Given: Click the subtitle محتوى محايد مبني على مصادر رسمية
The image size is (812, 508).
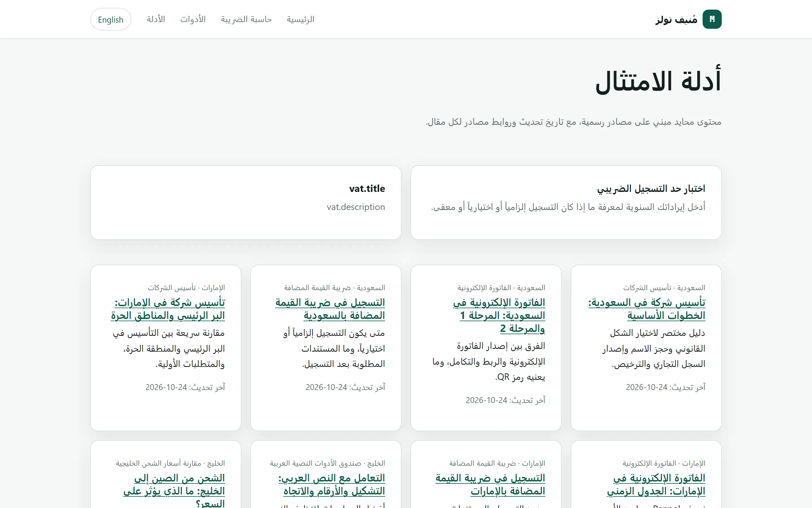Looking at the screenshot, I should [573, 122].
